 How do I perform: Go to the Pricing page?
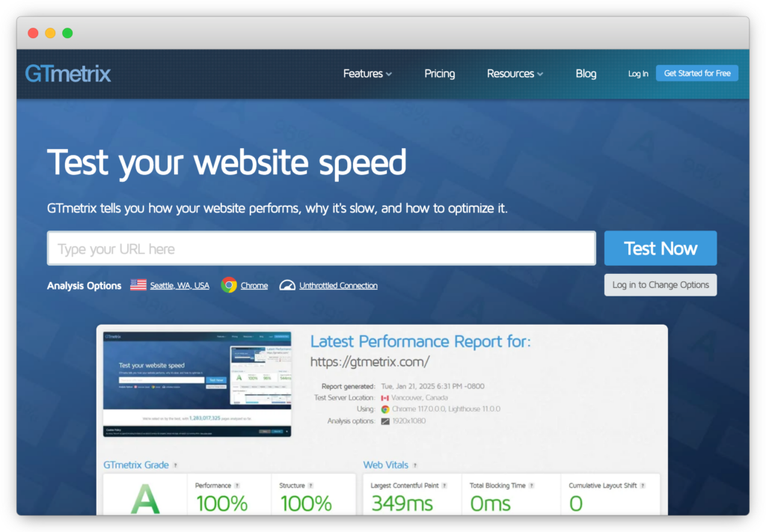439,74
